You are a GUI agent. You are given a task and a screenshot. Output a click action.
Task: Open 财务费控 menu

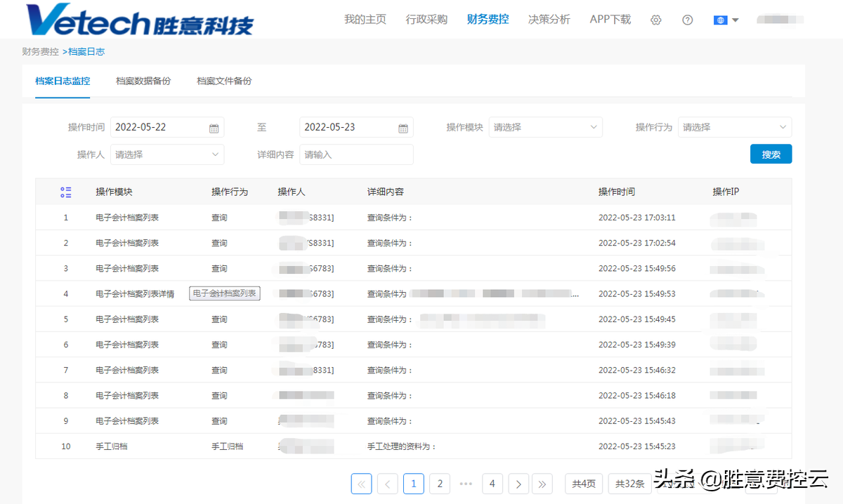488,20
